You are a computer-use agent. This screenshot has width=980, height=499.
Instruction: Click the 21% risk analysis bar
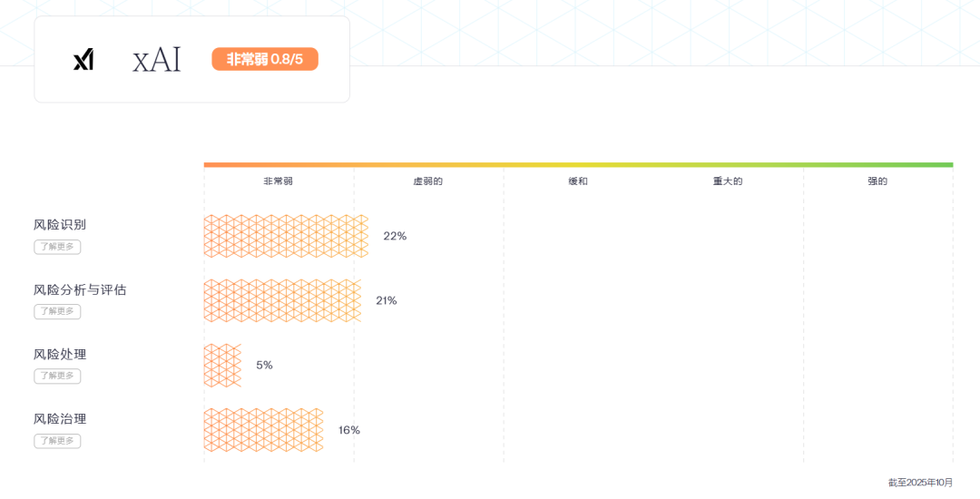[282, 300]
